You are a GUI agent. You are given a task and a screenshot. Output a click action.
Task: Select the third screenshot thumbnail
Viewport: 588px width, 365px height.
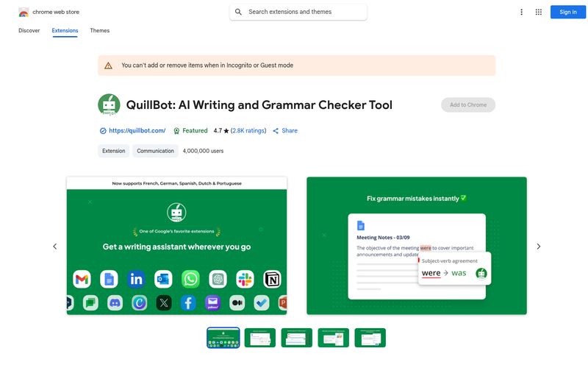297,338
